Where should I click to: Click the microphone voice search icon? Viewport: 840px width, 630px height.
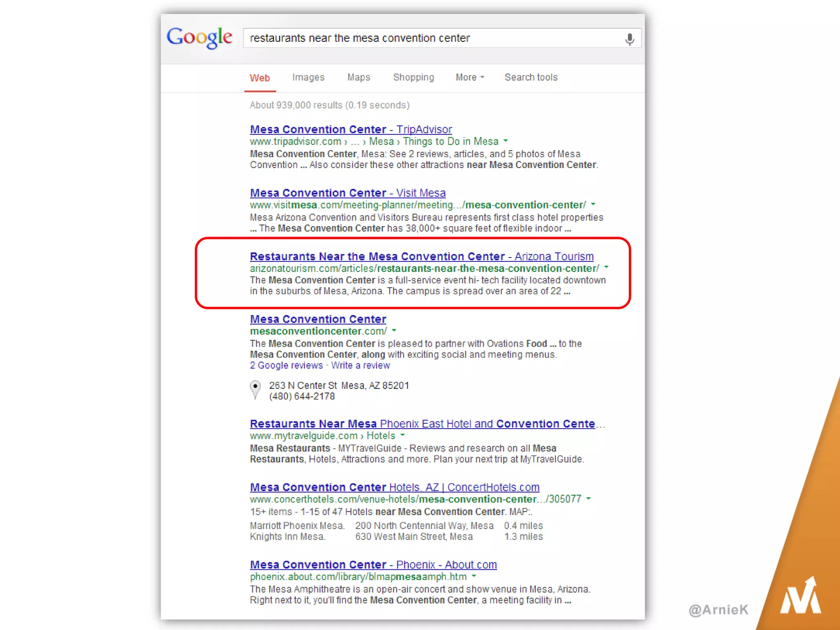[630, 39]
